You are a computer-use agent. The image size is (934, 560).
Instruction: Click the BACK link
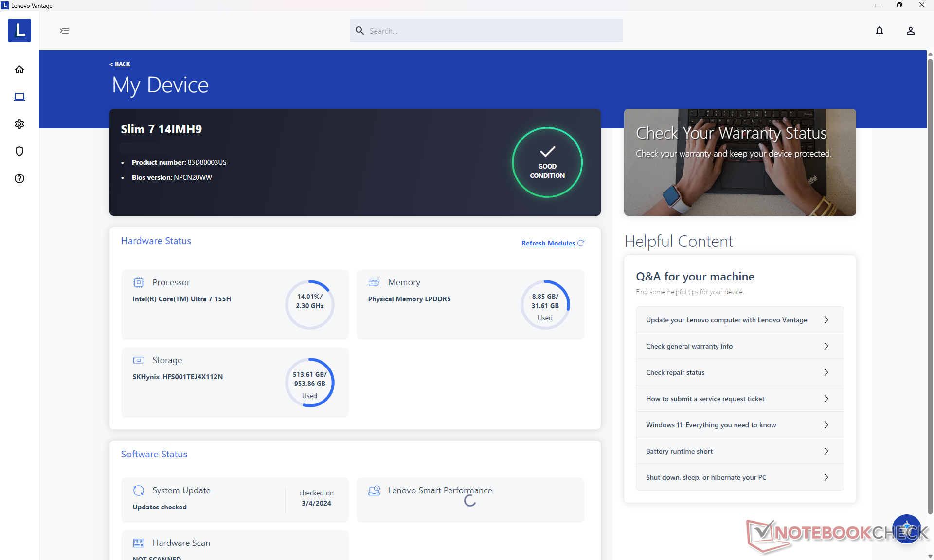tap(122, 64)
